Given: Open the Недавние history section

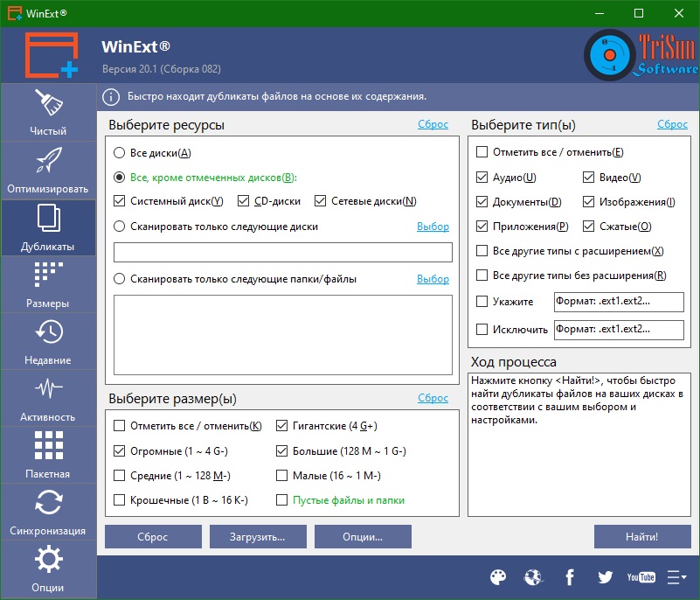Looking at the screenshot, I should (48, 341).
